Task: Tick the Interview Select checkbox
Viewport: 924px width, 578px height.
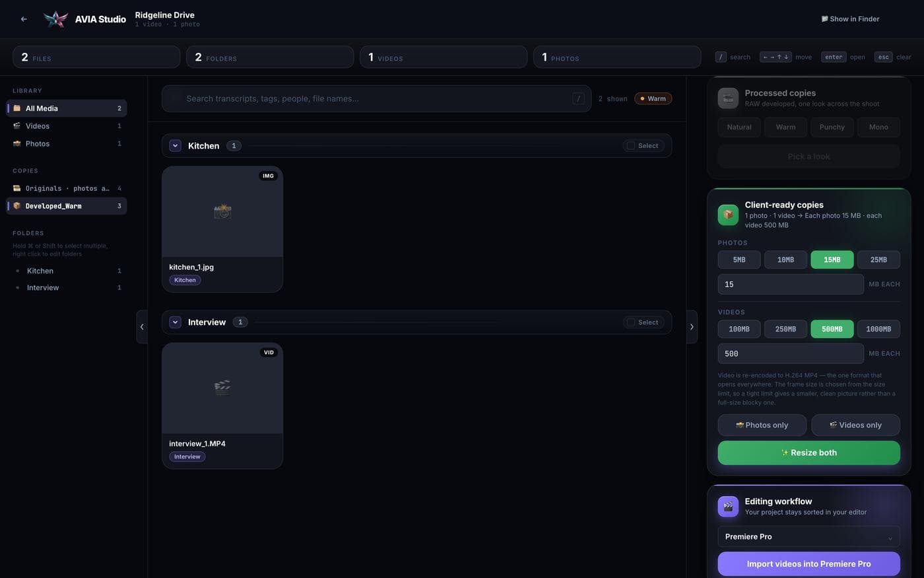Action: click(x=631, y=322)
